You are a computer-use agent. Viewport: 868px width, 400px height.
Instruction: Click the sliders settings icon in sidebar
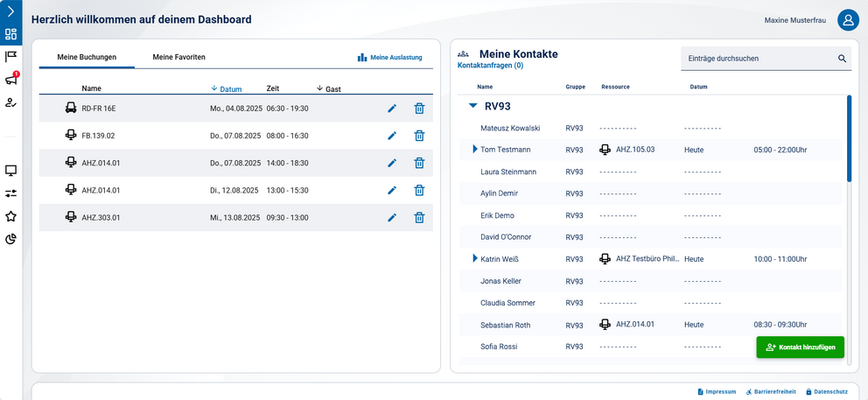11,193
